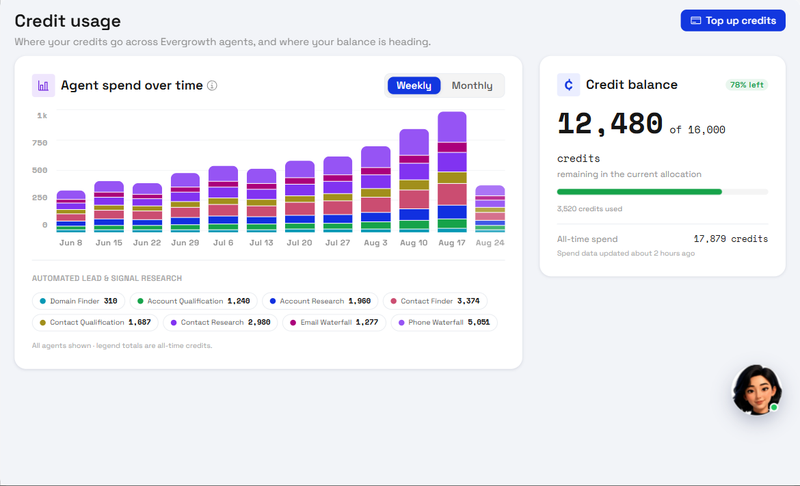Click the Spend data updated about 2 hours ago note
This screenshot has width=800, height=486.
[626, 253]
